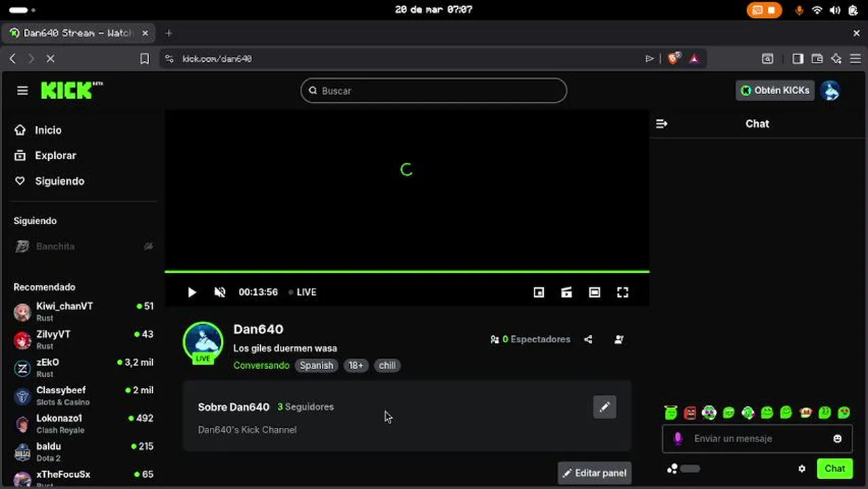
Task: Open a new browser tab
Action: click(x=168, y=33)
